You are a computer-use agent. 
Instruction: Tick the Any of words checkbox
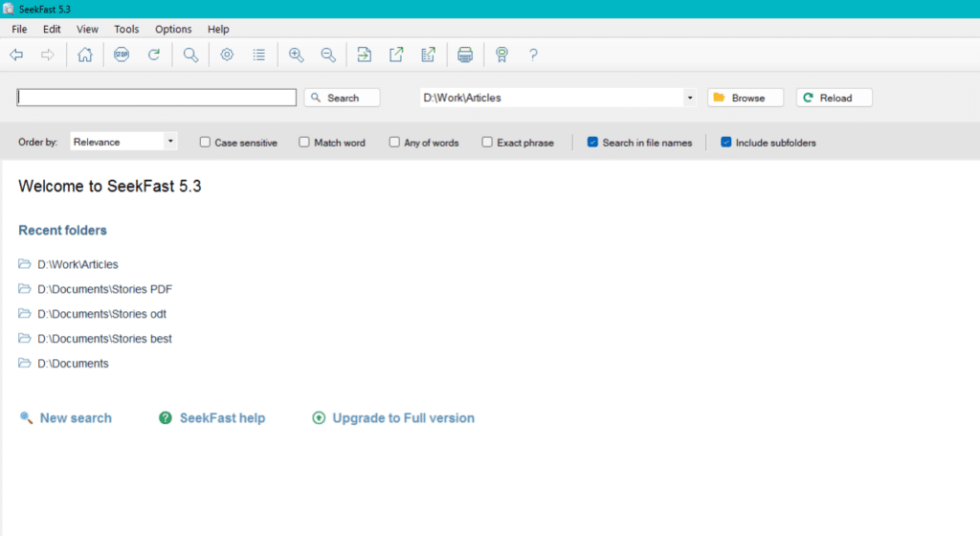click(x=394, y=142)
